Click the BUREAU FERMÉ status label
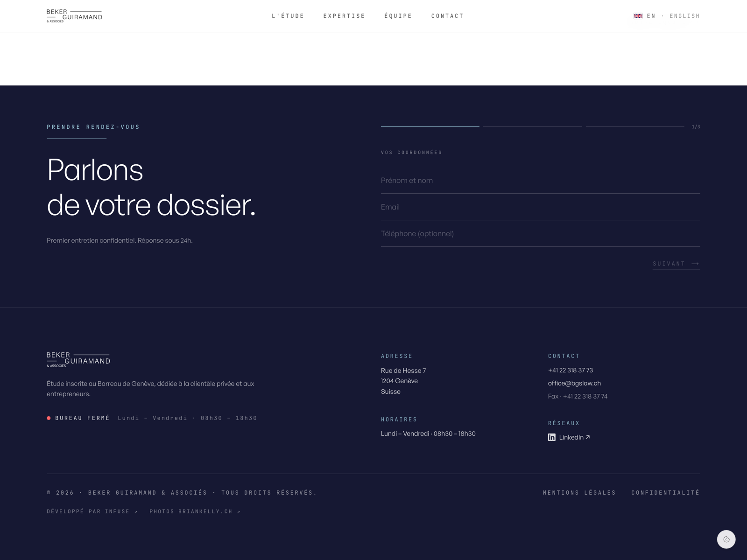This screenshot has height=560, width=747. click(x=83, y=418)
